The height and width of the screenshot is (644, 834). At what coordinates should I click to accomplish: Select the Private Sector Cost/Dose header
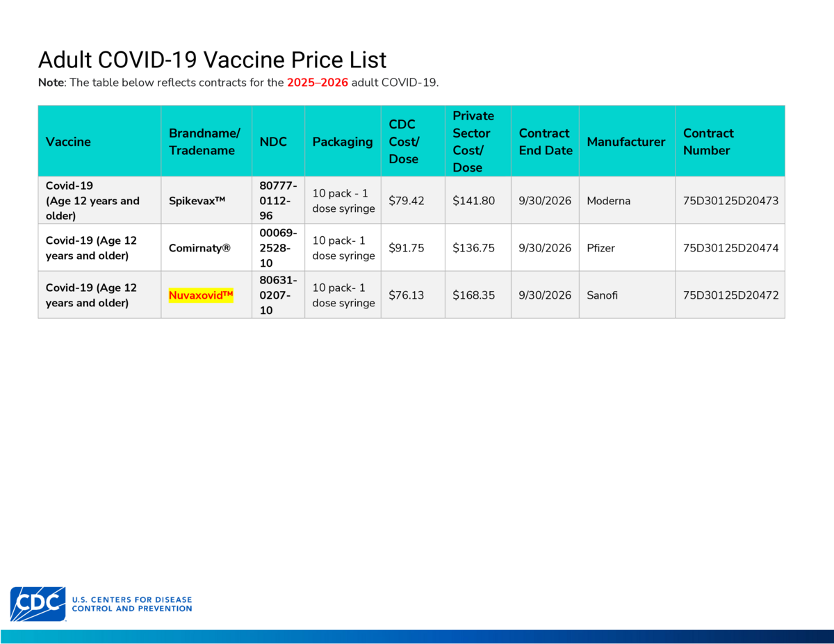[x=477, y=141]
